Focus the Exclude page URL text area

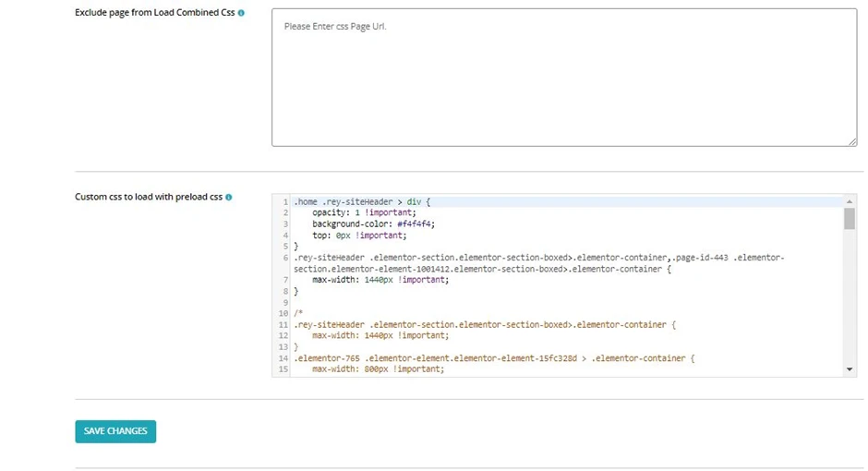pyautogui.click(x=563, y=78)
